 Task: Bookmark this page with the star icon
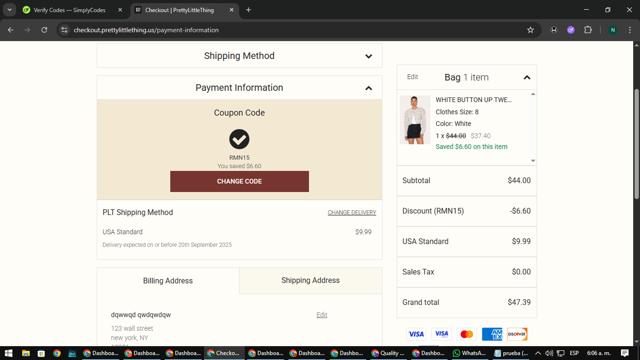pos(530,30)
